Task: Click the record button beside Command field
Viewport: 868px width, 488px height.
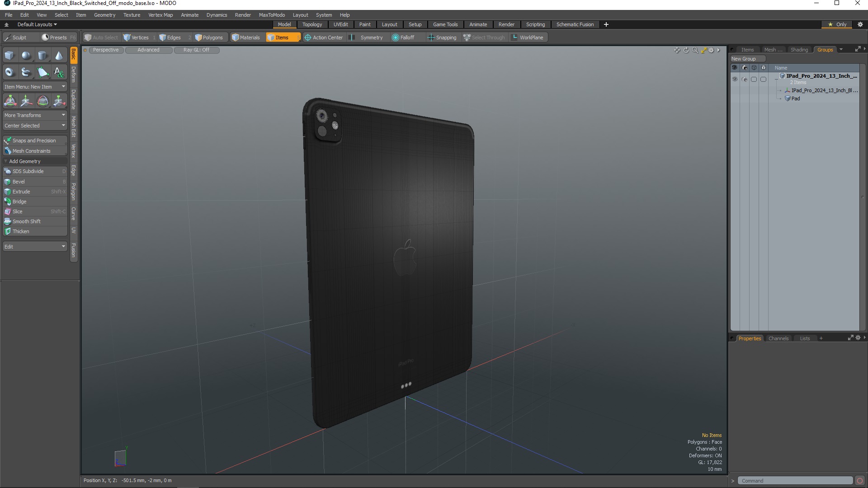Action: point(860,481)
